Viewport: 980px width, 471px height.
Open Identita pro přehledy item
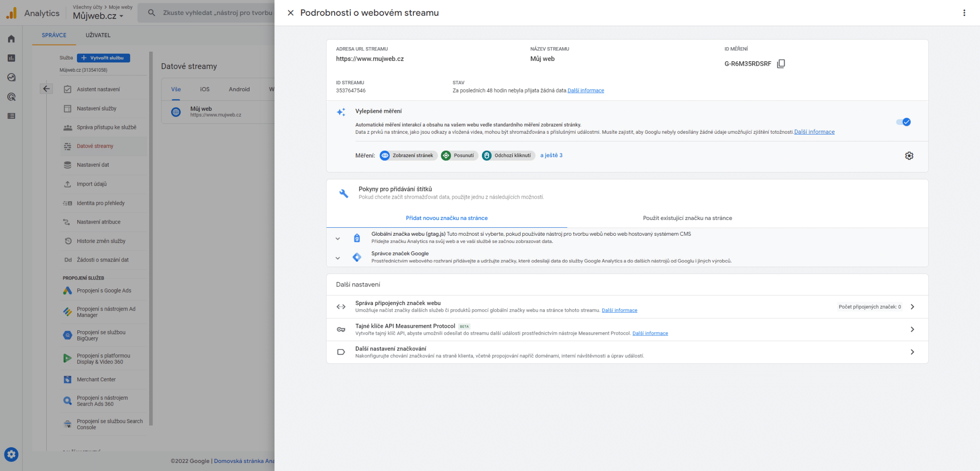[x=104, y=203]
